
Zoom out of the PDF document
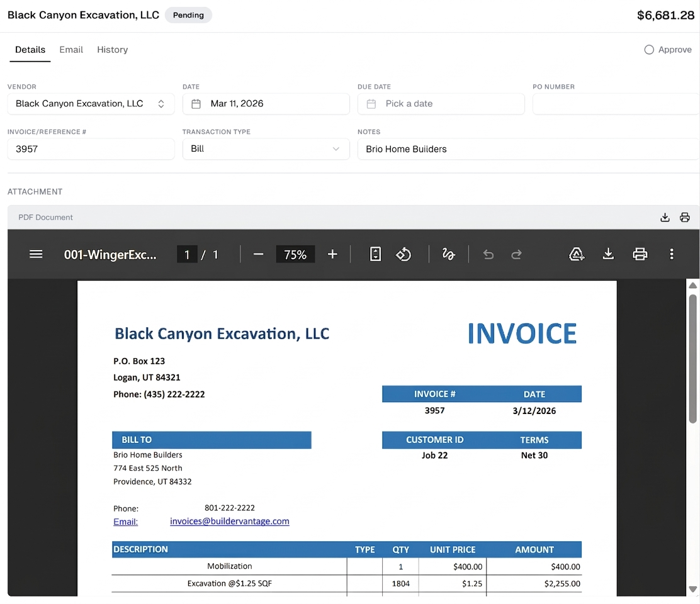click(258, 254)
